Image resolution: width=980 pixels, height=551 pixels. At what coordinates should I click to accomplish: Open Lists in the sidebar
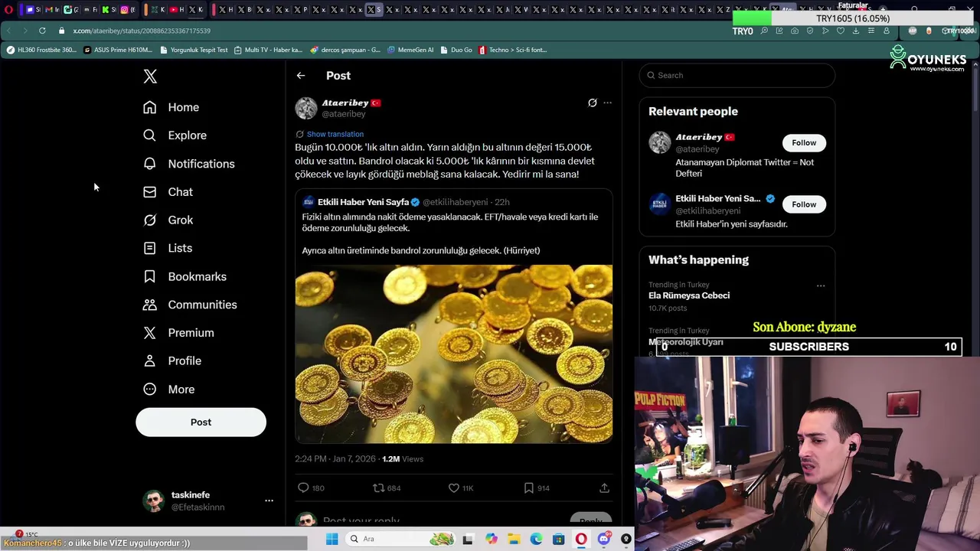point(167,248)
